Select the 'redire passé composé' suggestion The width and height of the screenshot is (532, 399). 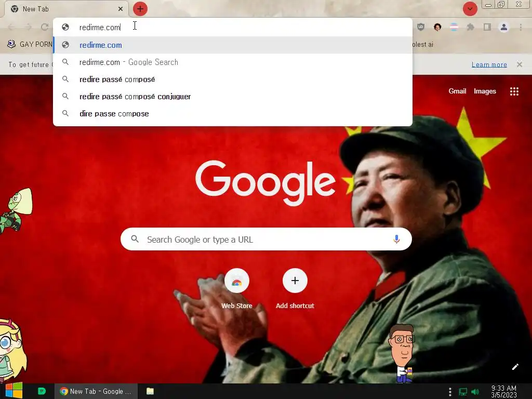point(232,79)
